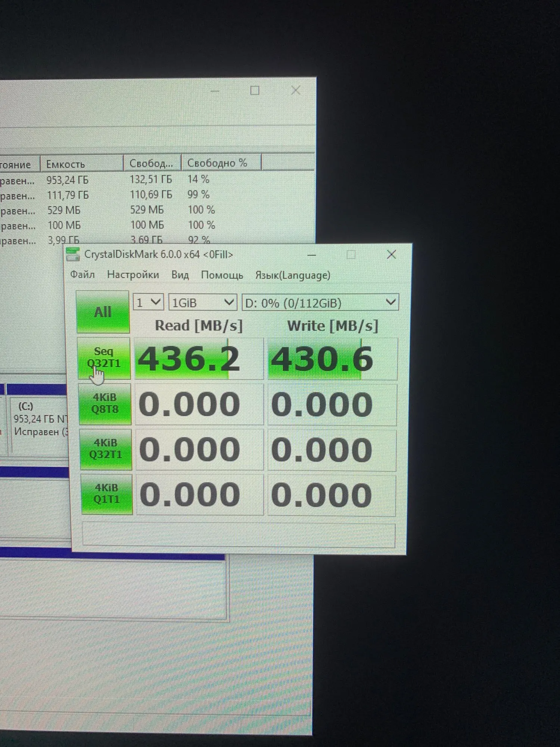Close the CrystalDiskMark window

click(391, 255)
